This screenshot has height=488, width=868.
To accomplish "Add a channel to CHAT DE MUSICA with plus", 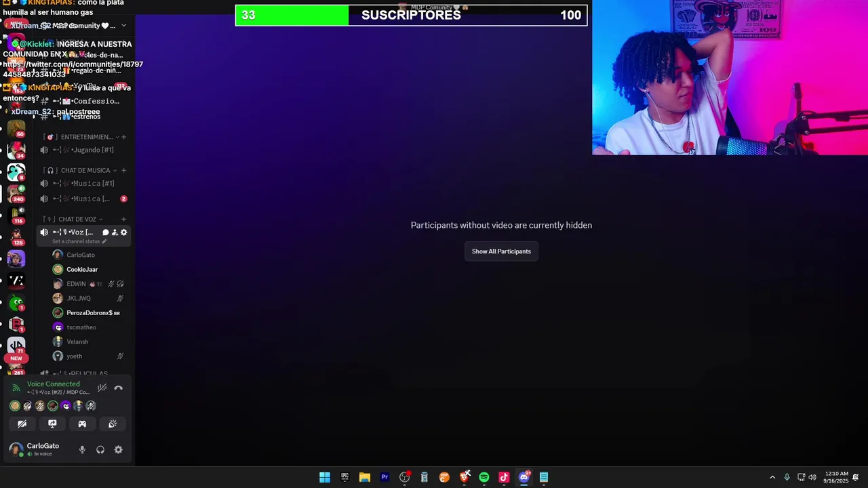I will 123,170.
